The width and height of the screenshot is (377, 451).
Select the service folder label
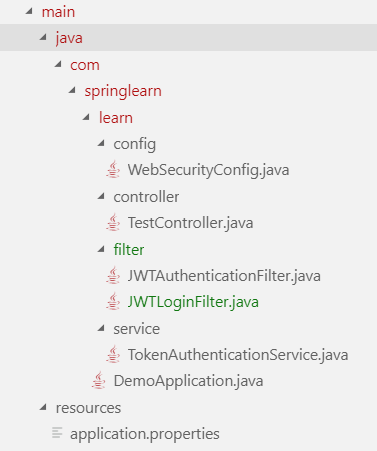(137, 329)
